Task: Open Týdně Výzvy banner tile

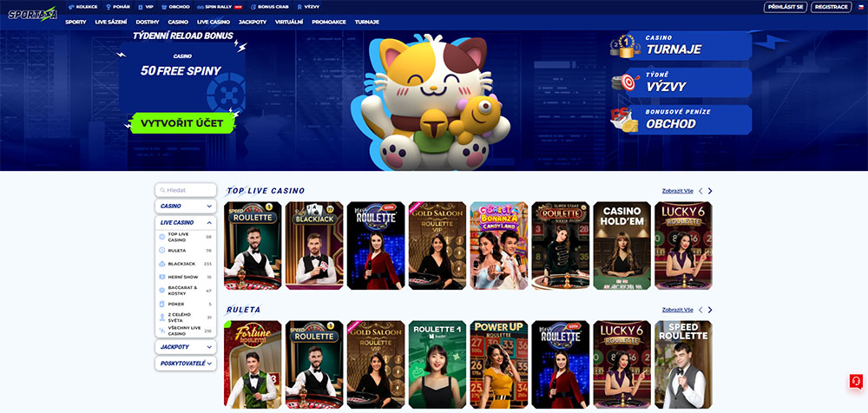Action: pos(681,82)
